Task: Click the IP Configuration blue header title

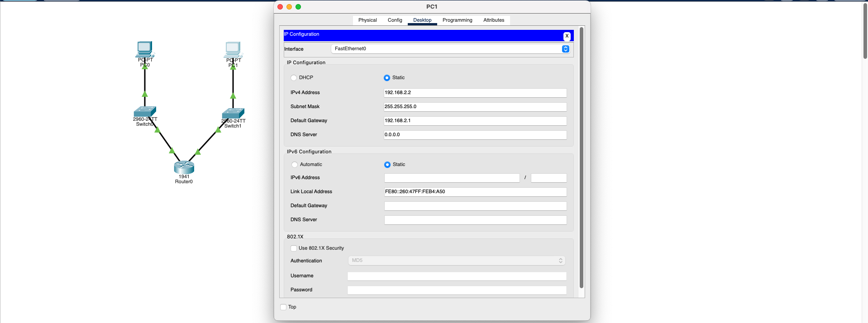Action: coord(301,34)
